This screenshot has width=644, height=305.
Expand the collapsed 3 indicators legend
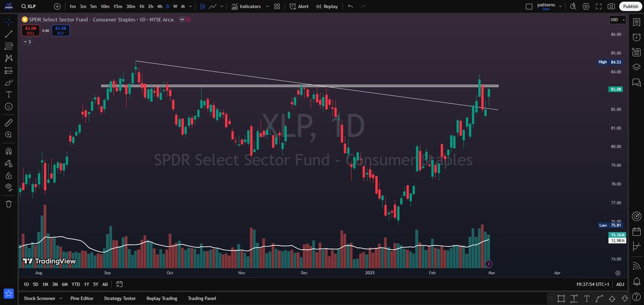27,41
